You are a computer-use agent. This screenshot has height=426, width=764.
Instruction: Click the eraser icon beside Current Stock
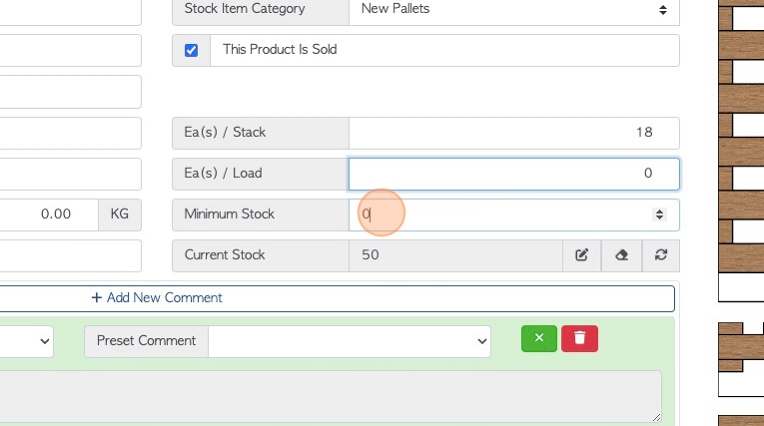[x=622, y=255]
